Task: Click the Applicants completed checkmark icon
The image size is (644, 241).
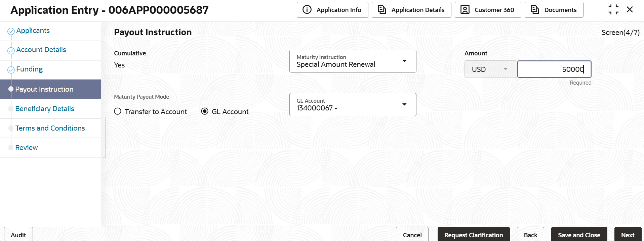Action: click(x=11, y=31)
